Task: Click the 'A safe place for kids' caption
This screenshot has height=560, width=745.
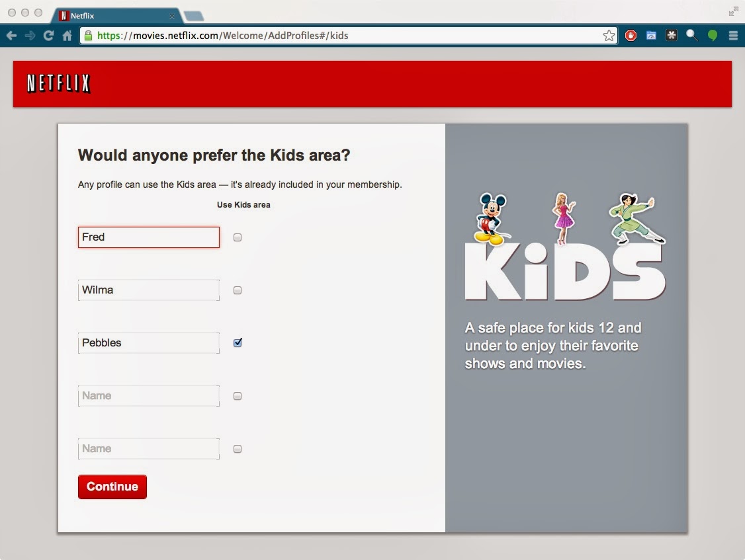Action: click(x=553, y=345)
